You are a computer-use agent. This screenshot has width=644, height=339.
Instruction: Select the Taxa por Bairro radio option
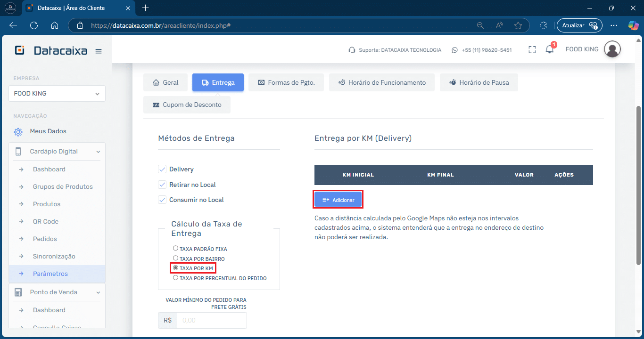click(x=175, y=258)
